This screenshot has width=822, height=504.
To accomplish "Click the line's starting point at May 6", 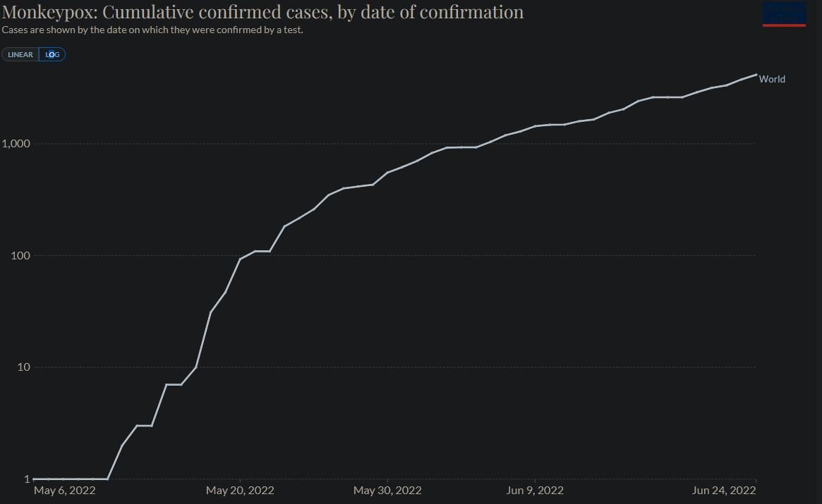I will click(x=35, y=479).
